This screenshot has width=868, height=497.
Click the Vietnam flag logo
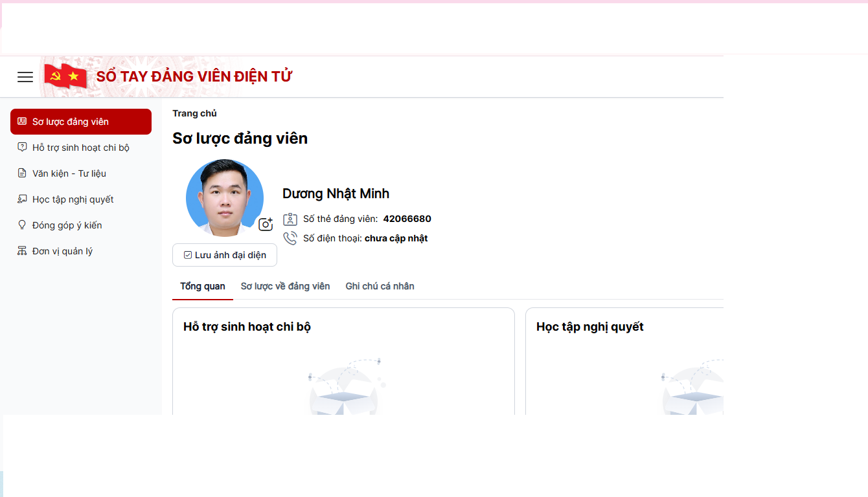coord(65,76)
